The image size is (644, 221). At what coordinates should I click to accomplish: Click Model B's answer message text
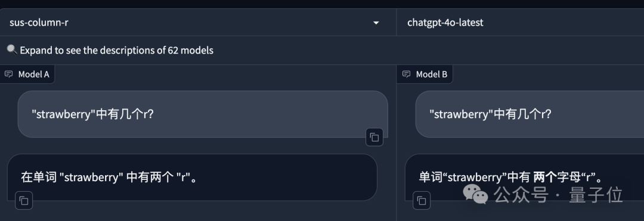tap(510, 178)
